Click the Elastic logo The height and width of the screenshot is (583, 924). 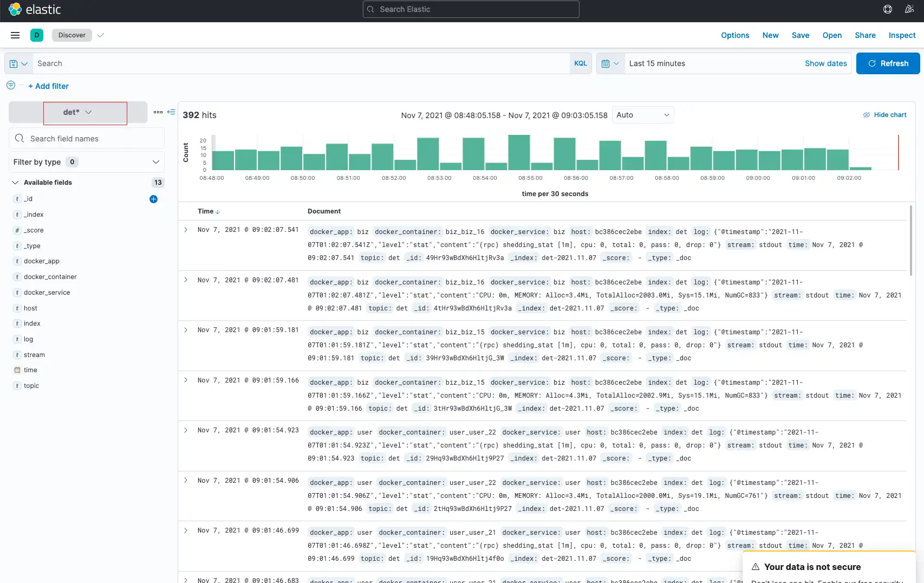(x=35, y=9)
